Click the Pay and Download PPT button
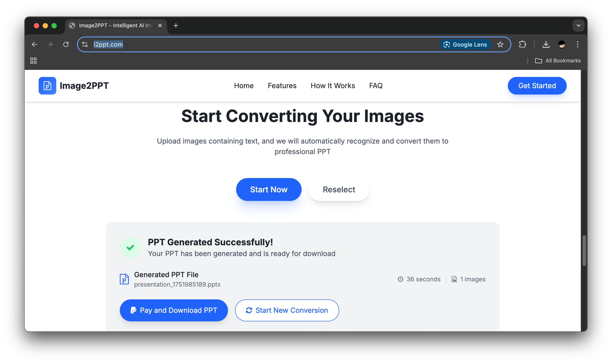Image resolution: width=612 pixels, height=364 pixels. 174,310
